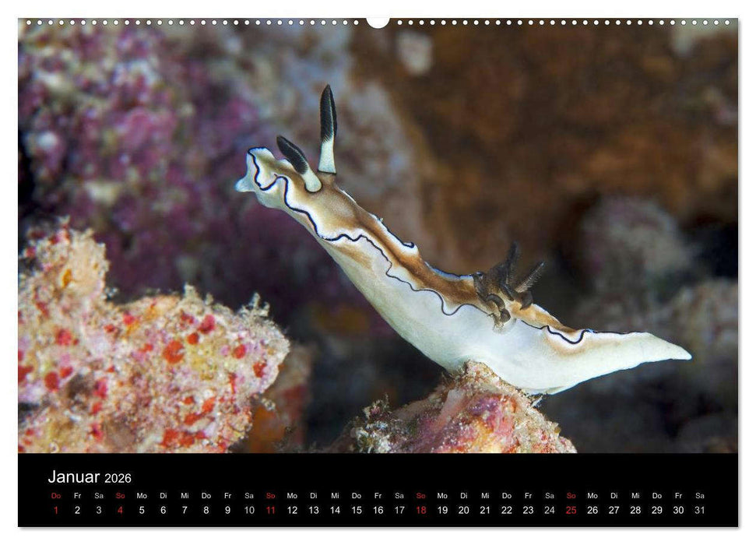Select date 1 marked in red

(x=56, y=510)
